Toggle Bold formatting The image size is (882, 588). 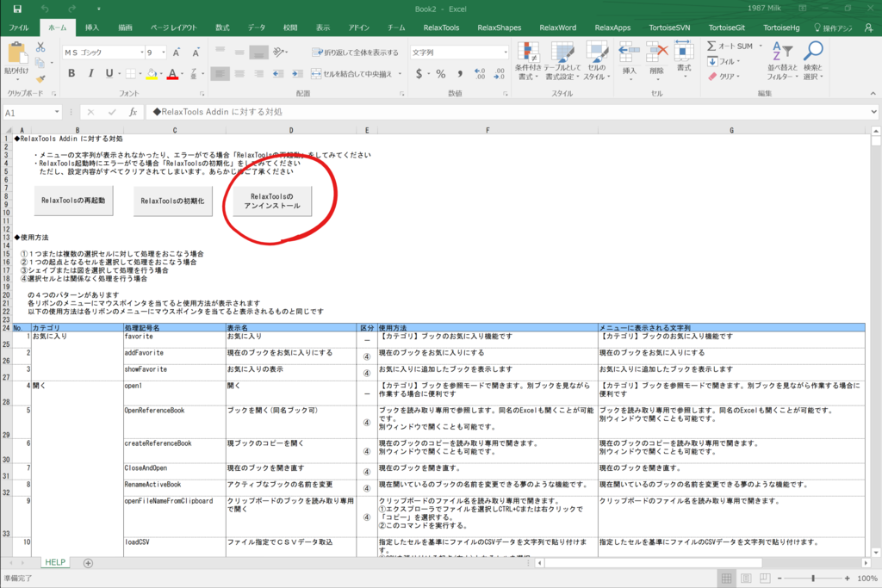coord(71,74)
